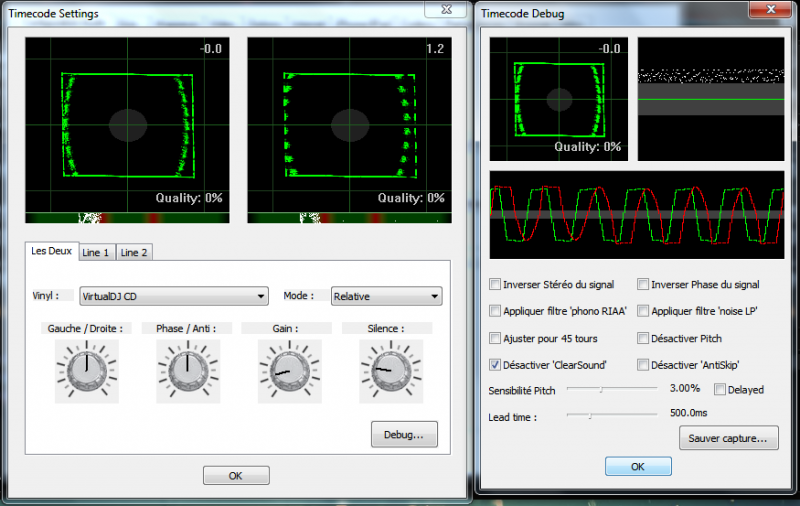This screenshot has height=506, width=800.
Task: Click the red-green waveform display
Action: 637,215
